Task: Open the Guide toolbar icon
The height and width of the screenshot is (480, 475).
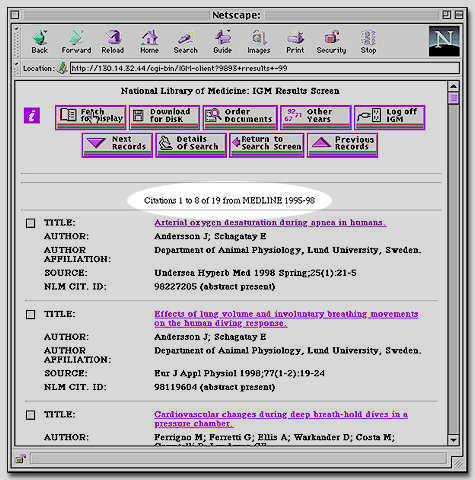Action: click(222, 42)
